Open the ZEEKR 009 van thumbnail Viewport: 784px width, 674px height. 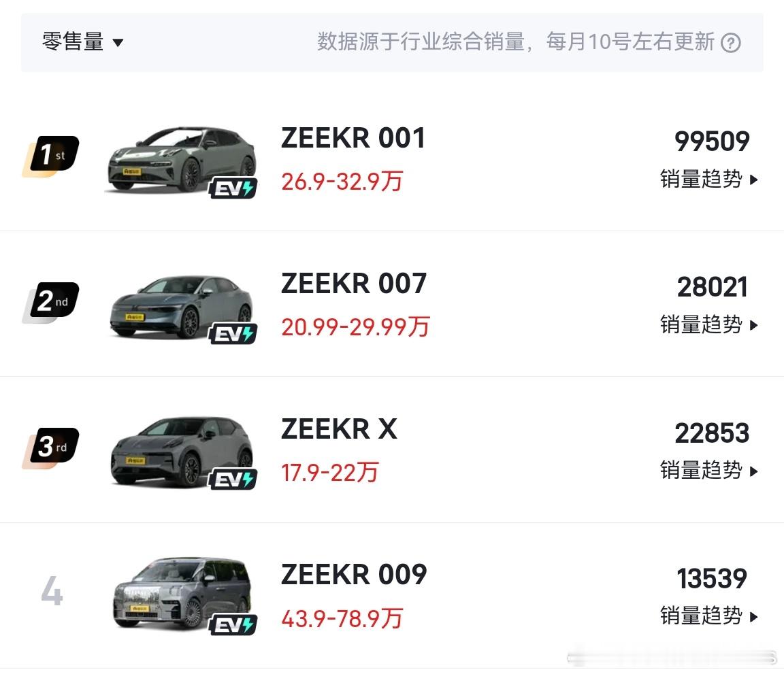click(182, 594)
